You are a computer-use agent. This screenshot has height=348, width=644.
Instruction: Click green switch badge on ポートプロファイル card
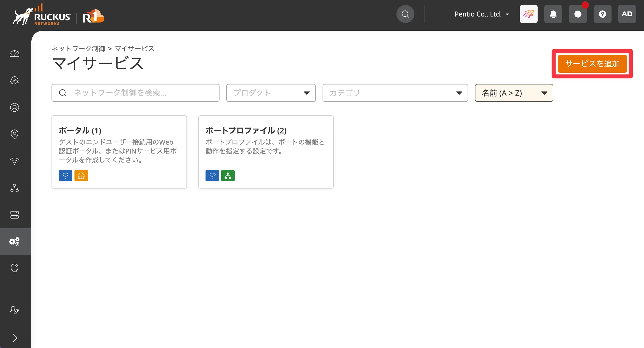(228, 176)
